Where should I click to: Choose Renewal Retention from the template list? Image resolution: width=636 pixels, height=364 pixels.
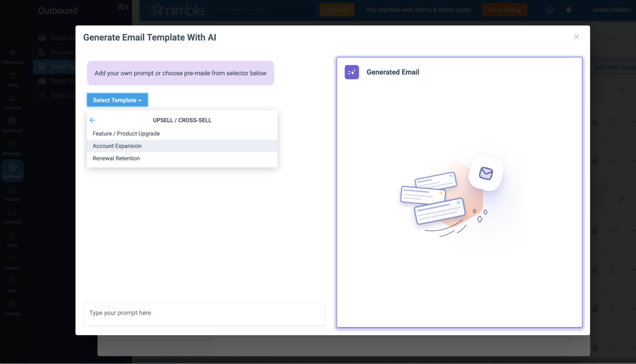(116, 158)
